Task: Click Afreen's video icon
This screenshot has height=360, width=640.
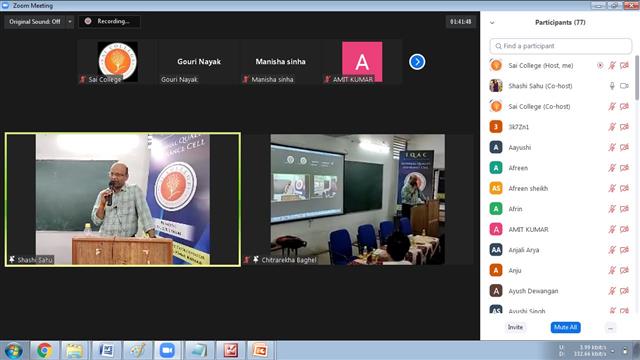Action: point(624,168)
